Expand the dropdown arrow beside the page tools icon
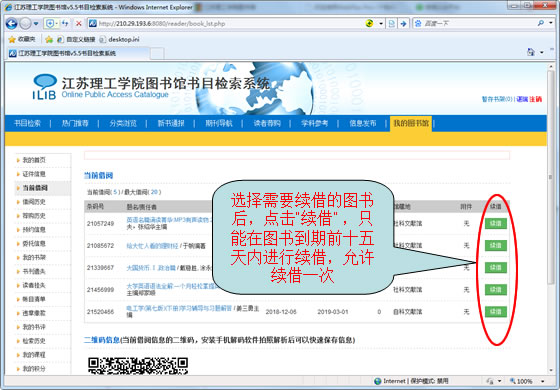 (x=542, y=52)
